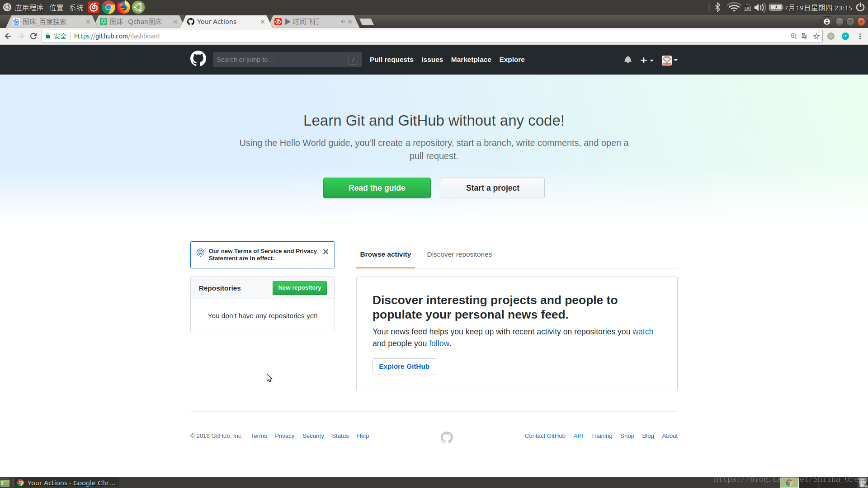This screenshot has height=488, width=868.
Task: Open Pull requests in header
Action: [x=392, y=60]
